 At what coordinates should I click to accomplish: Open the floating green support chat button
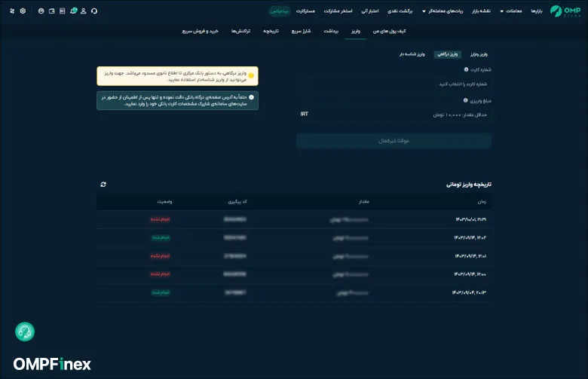point(25,332)
